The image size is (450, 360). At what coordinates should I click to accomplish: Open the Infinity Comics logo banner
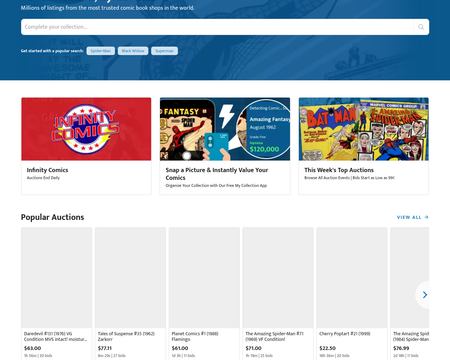pyautogui.click(x=86, y=129)
